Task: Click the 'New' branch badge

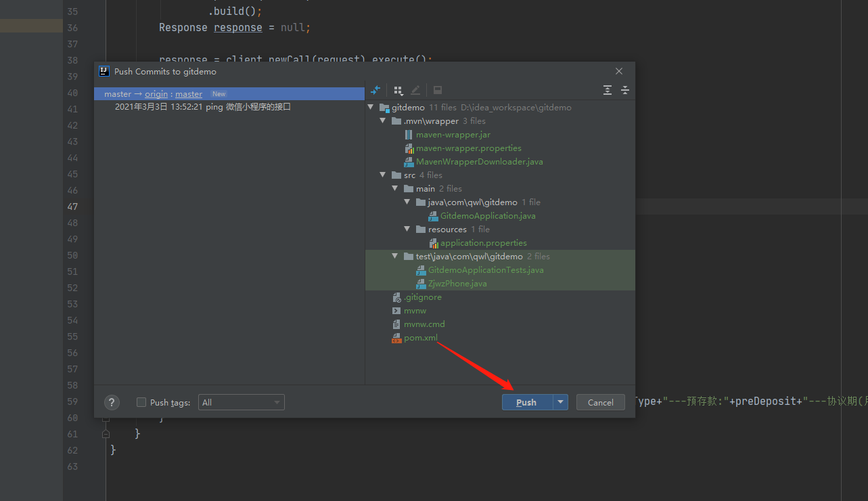Action: coord(219,94)
